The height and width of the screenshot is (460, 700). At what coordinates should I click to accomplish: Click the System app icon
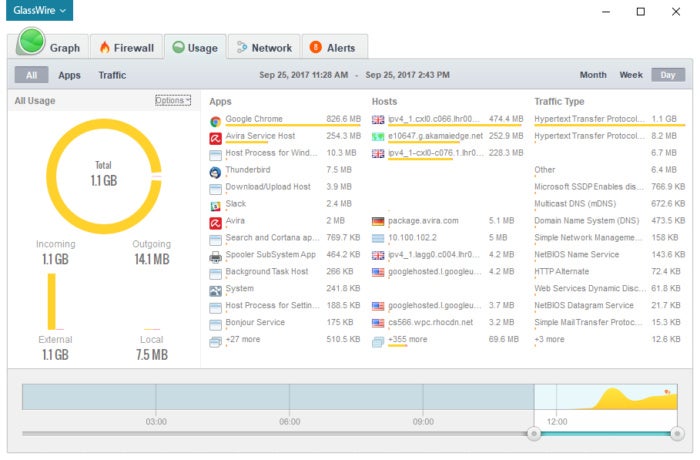pos(216,291)
